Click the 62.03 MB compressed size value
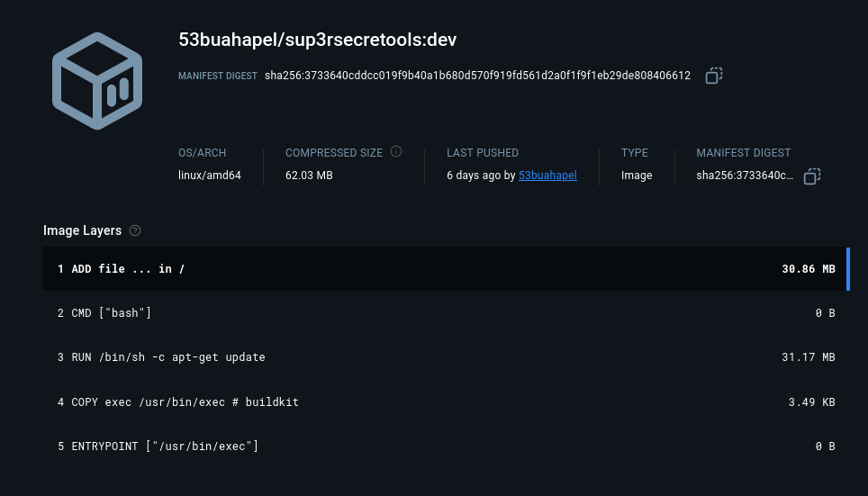Screen dimensions: 868x496 coord(309,176)
